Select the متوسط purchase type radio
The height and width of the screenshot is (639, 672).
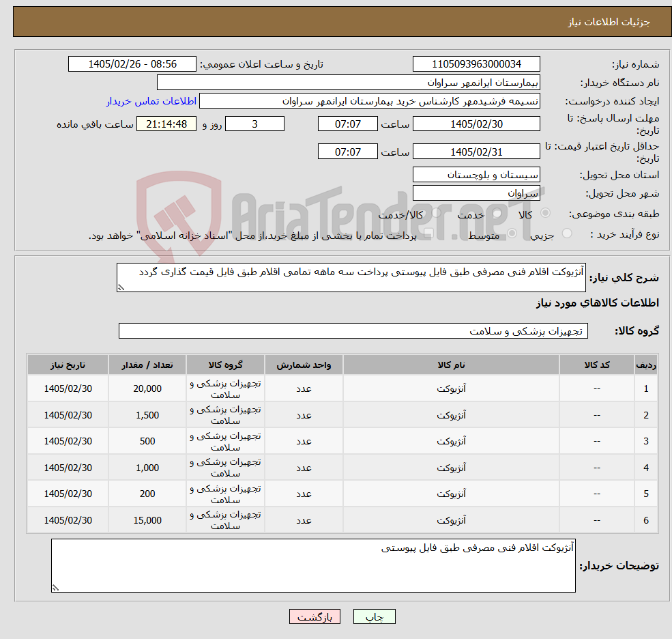pos(512,233)
